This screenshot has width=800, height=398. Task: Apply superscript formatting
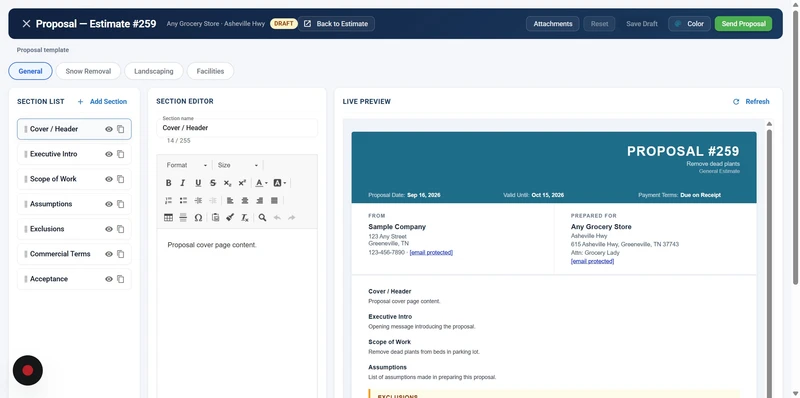click(242, 183)
